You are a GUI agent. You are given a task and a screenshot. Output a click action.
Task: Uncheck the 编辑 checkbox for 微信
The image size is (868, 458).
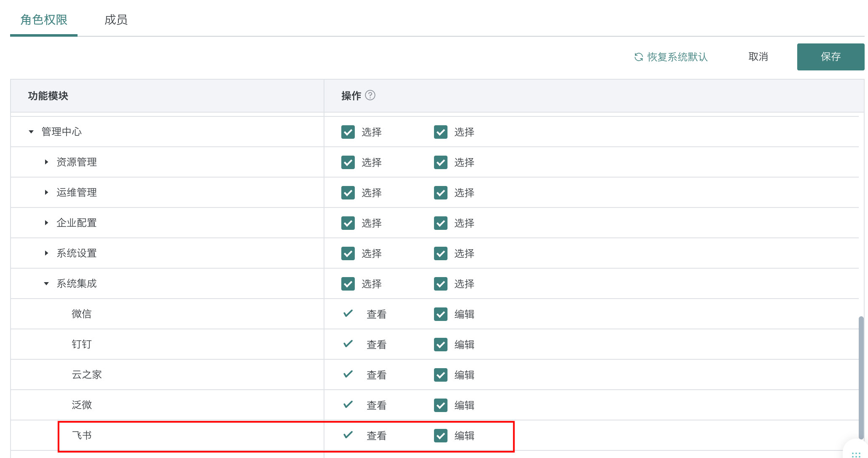tap(440, 314)
